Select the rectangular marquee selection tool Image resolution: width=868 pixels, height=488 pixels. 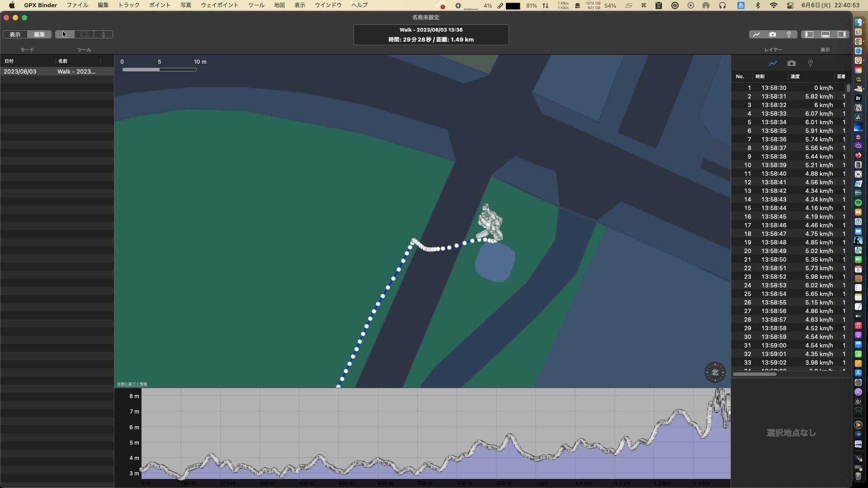click(x=84, y=34)
